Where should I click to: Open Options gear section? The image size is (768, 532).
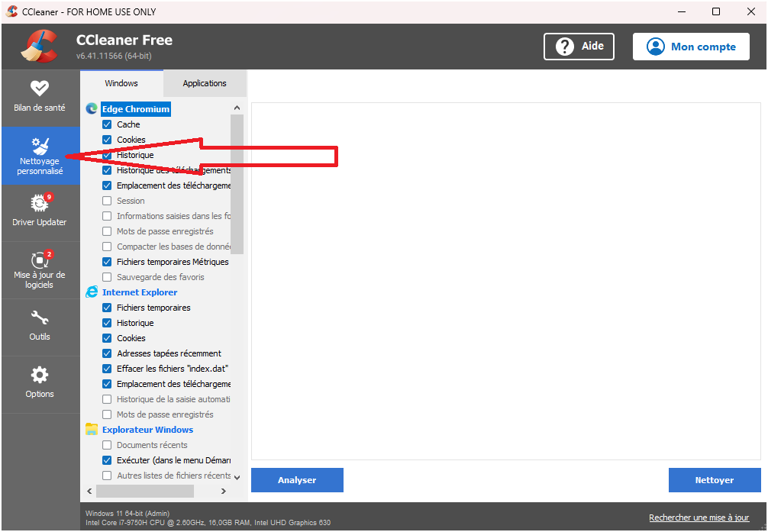pyautogui.click(x=40, y=385)
